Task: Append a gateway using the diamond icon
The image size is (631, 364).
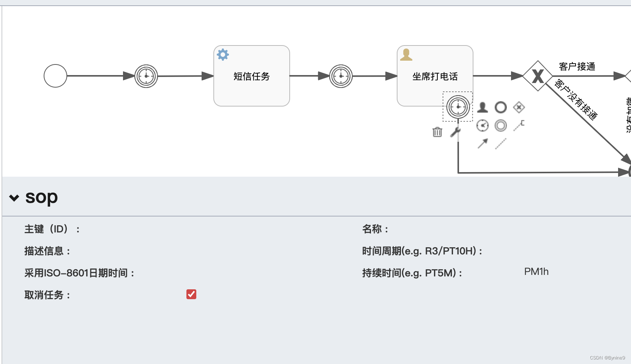Action: pyautogui.click(x=519, y=107)
